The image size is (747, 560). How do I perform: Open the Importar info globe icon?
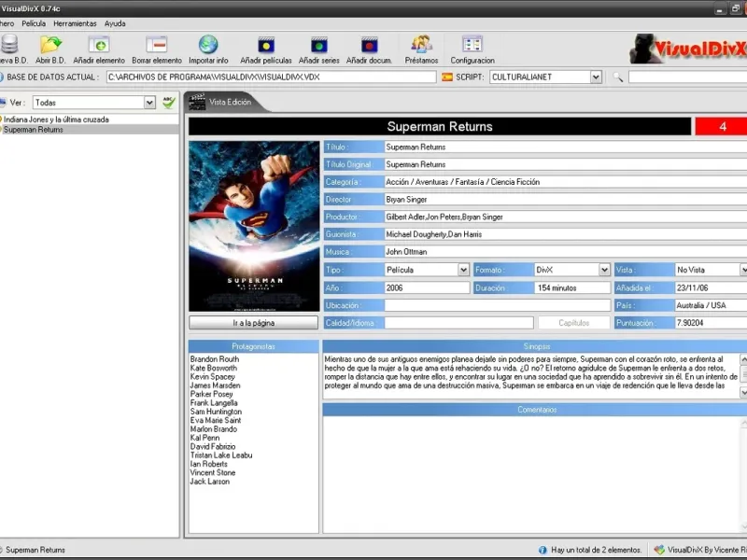point(208,45)
